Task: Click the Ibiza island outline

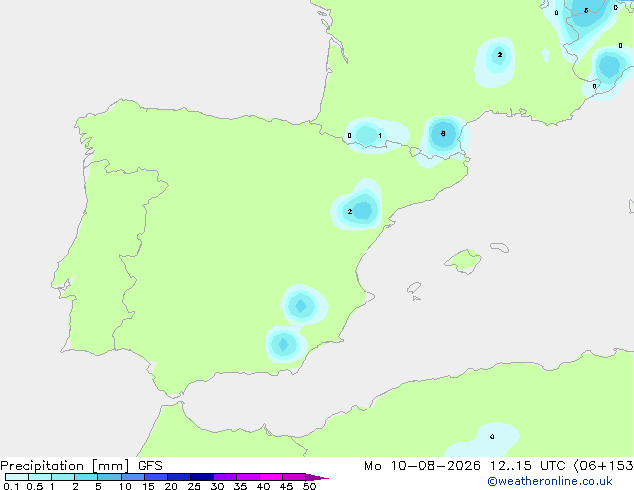Action: coord(414,288)
